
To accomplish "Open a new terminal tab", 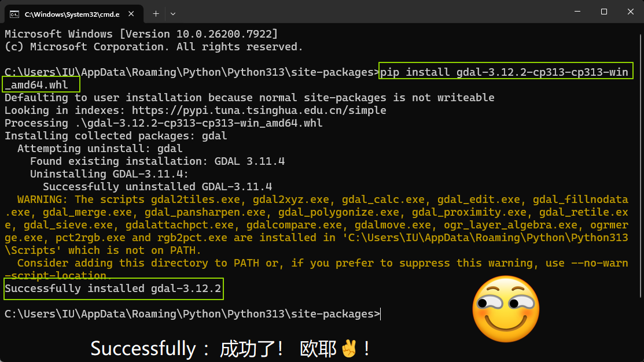I will pyautogui.click(x=156, y=14).
